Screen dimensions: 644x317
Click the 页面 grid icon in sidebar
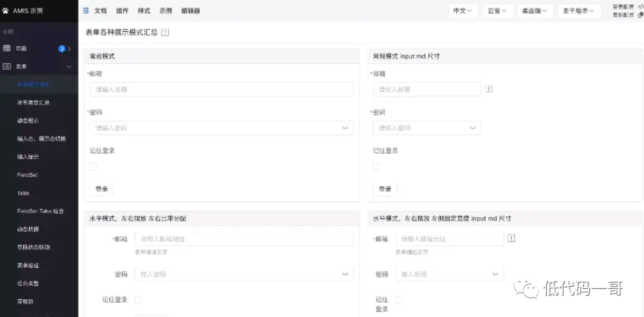(x=7, y=48)
